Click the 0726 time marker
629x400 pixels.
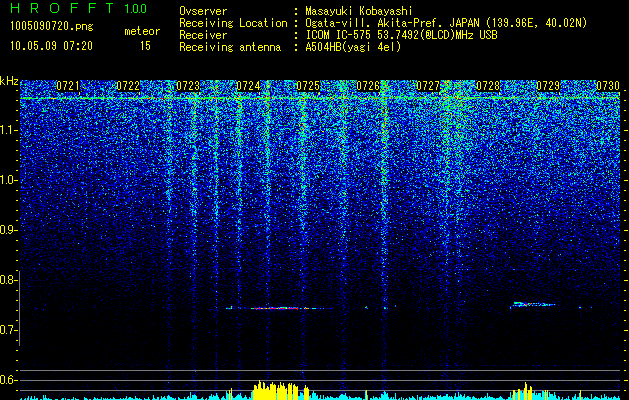368,86
